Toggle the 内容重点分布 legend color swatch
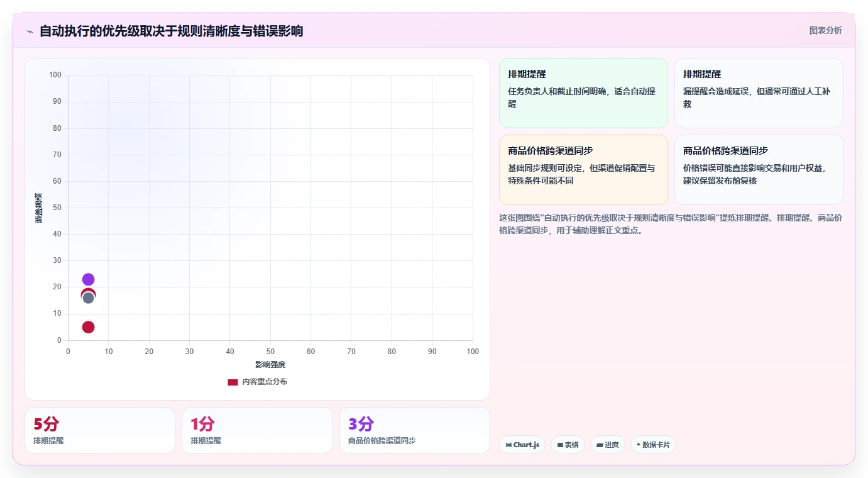The width and height of the screenshot is (868, 478). tap(233, 382)
